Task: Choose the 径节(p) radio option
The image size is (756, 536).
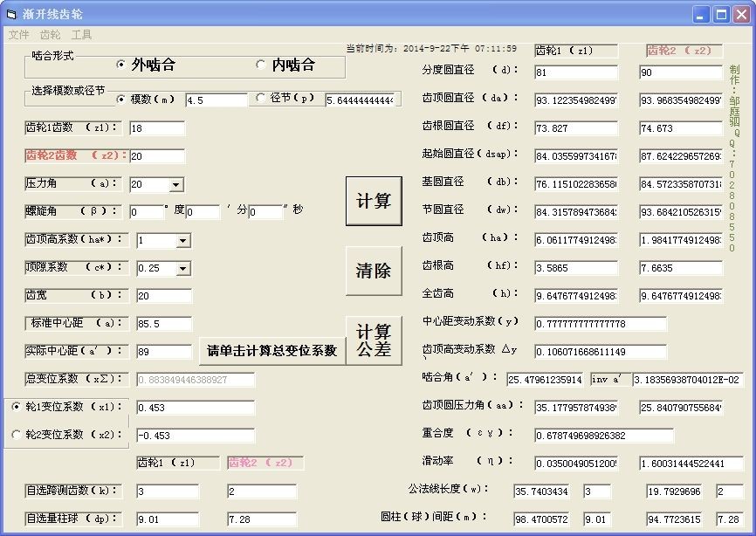Action: tap(285, 98)
